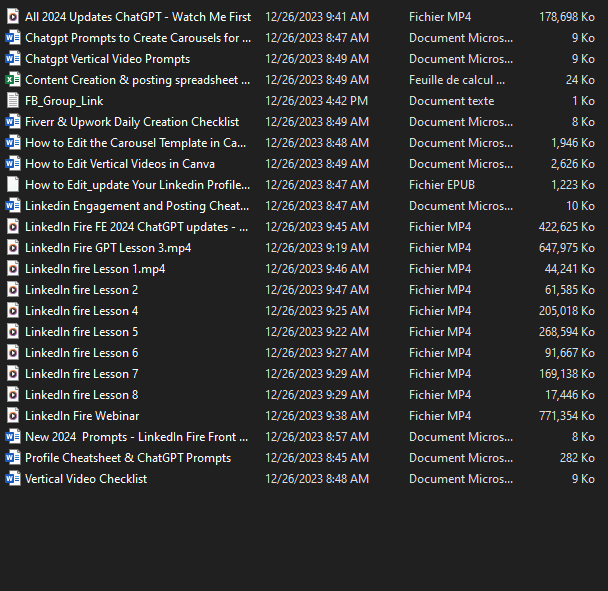Click the Word icon for Profile Cheatsheet & ChatGPT Prompts
Viewport: 608px width, 591px height.
[13, 458]
